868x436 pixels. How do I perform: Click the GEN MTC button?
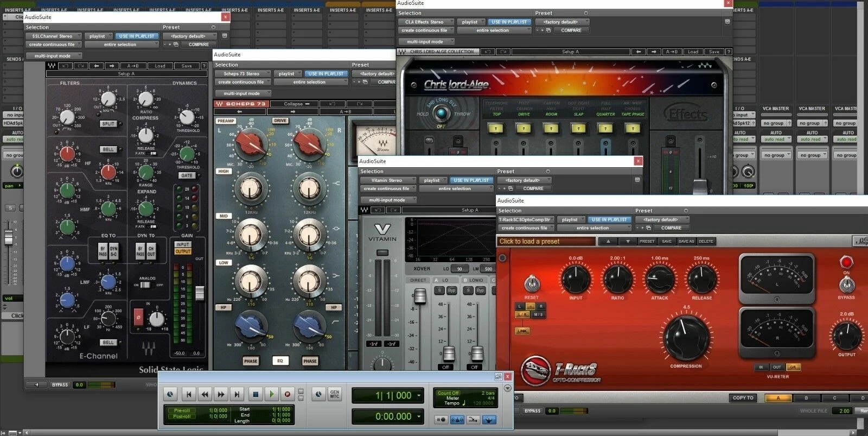(335, 394)
